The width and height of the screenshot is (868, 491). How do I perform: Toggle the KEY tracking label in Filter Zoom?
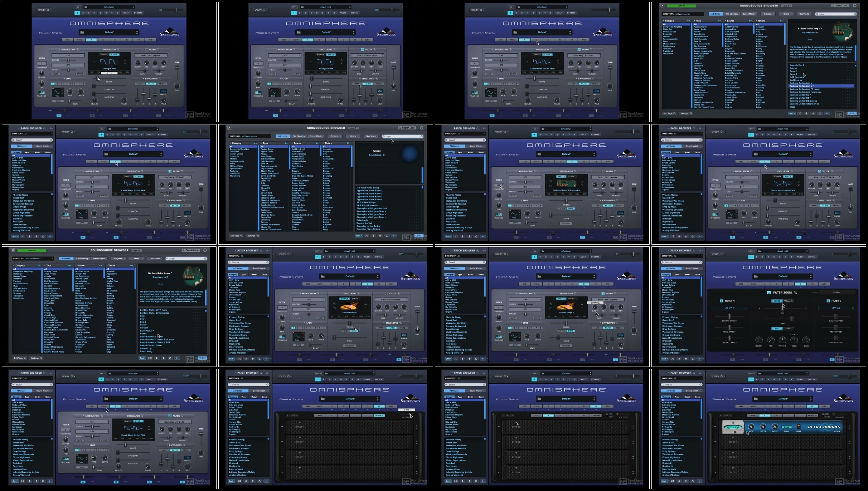pos(794,346)
